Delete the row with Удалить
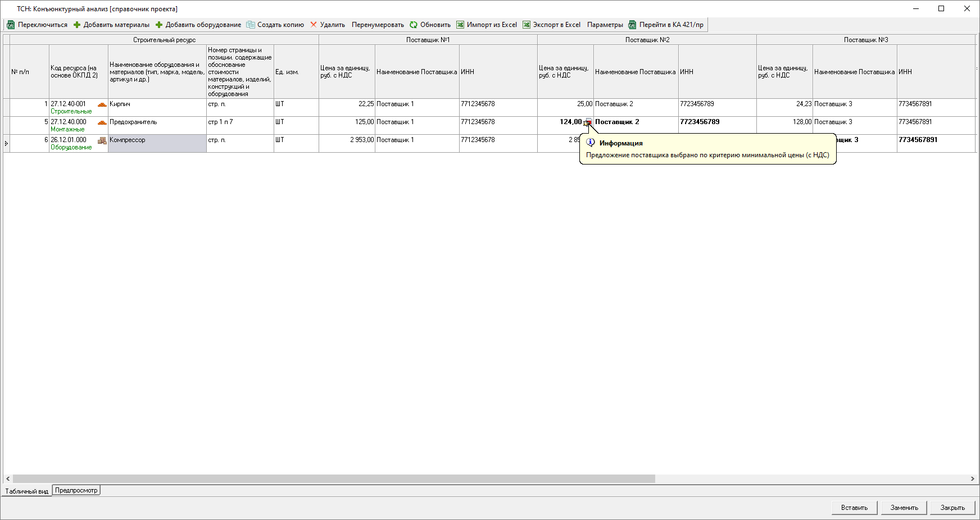This screenshot has width=980, height=520. point(327,25)
